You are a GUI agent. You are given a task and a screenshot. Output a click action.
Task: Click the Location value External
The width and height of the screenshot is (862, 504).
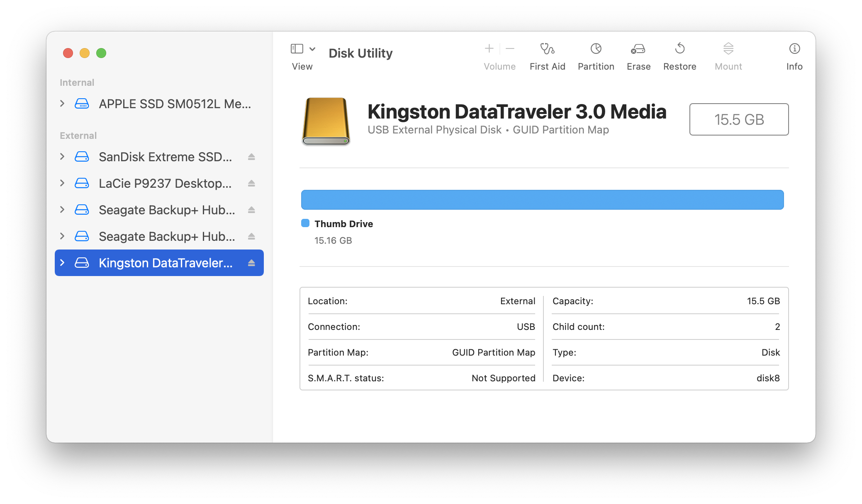(x=518, y=301)
